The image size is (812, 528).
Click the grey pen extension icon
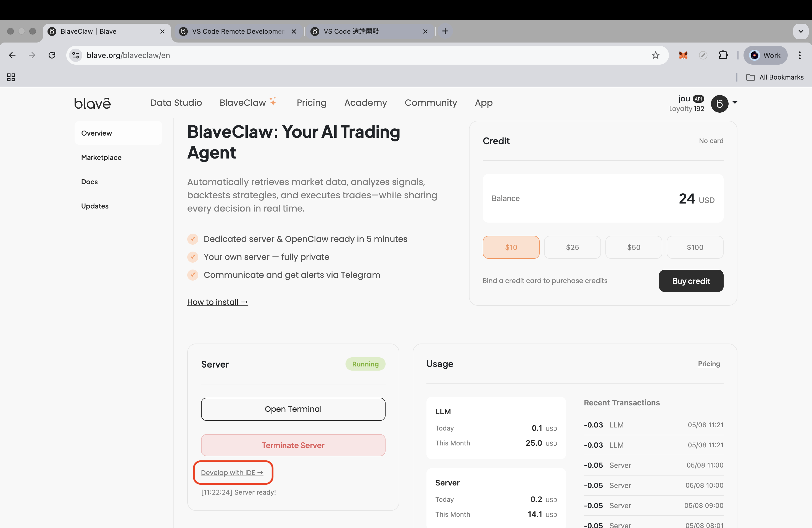(703, 55)
